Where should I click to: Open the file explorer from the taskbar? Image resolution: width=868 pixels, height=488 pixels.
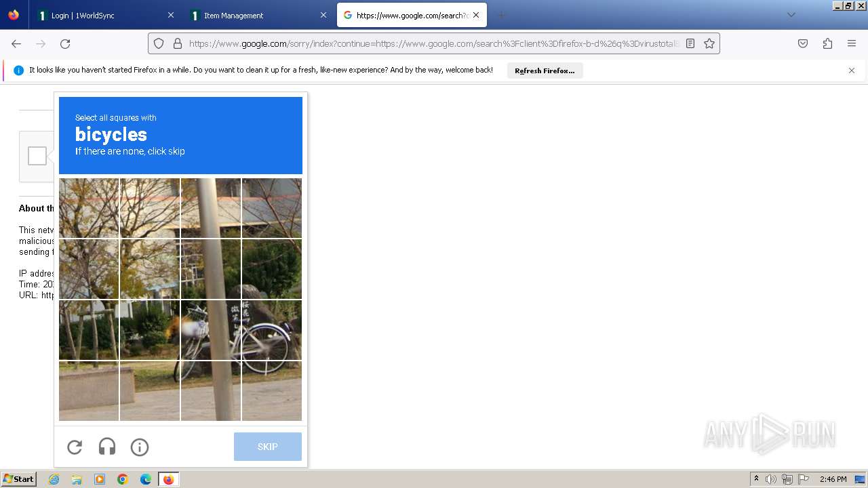[x=77, y=479]
